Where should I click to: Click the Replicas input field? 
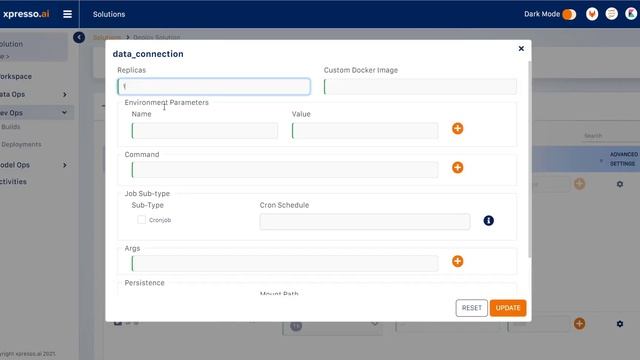(x=214, y=87)
